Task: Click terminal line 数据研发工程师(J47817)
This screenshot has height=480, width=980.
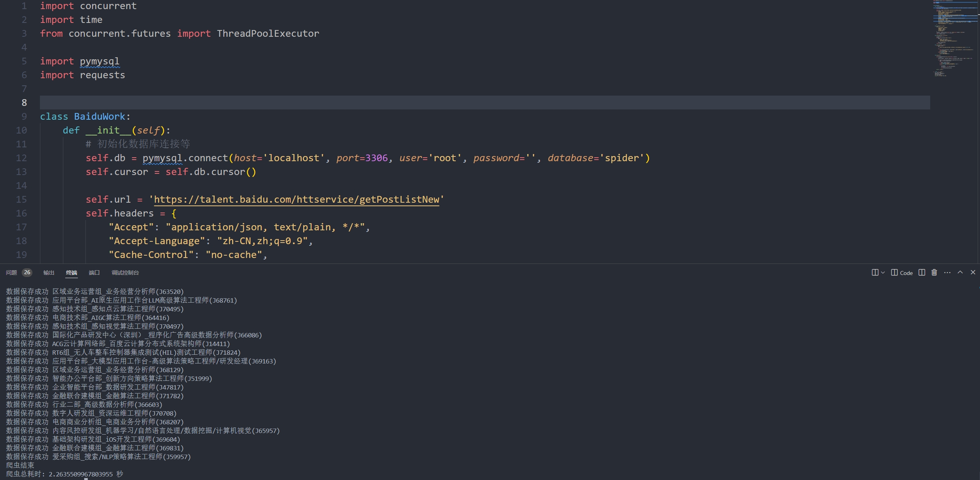Action: [x=95, y=387]
